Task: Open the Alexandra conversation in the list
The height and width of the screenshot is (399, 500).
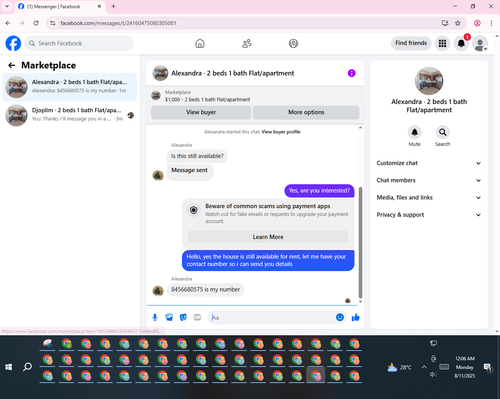Action: click(x=70, y=87)
